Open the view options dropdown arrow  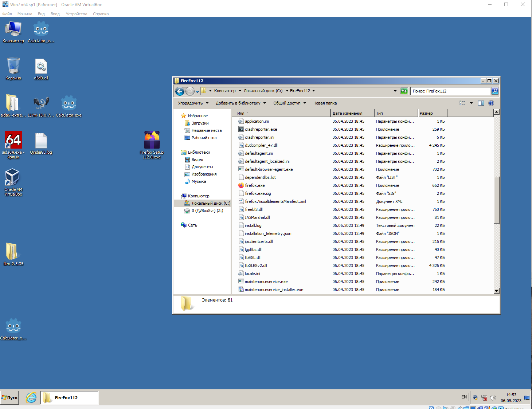pyautogui.click(x=471, y=103)
